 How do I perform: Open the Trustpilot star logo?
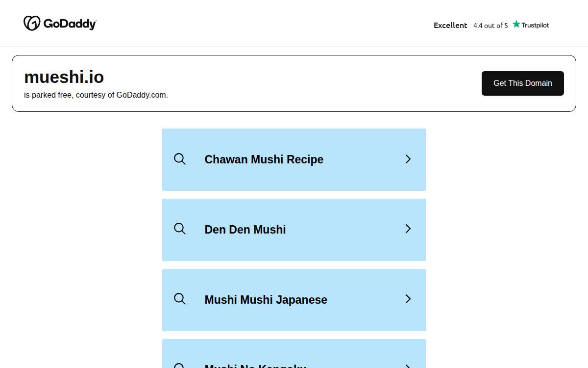click(x=531, y=25)
